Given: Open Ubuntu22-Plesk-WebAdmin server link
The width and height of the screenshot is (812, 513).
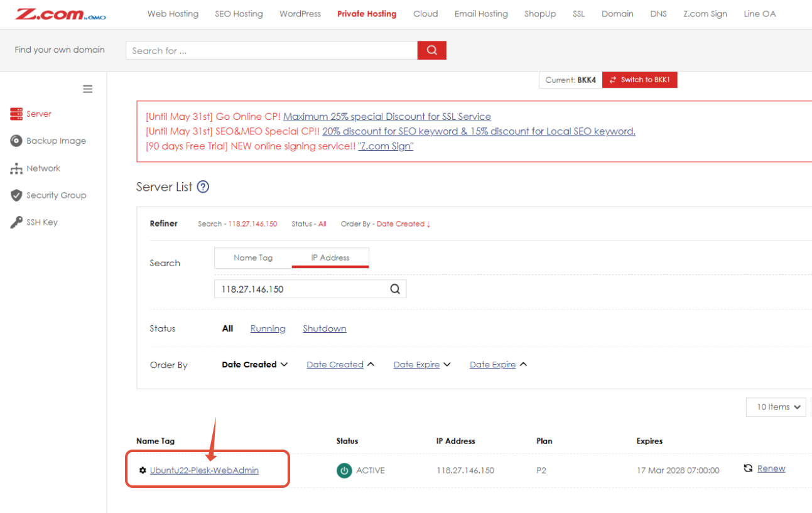Looking at the screenshot, I should pyautogui.click(x=204, y=470).
